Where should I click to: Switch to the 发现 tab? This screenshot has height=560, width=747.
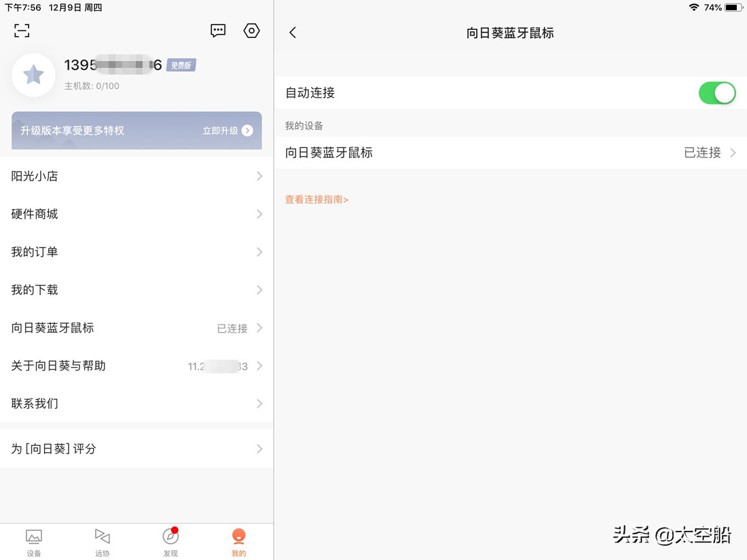pos(170,542)
